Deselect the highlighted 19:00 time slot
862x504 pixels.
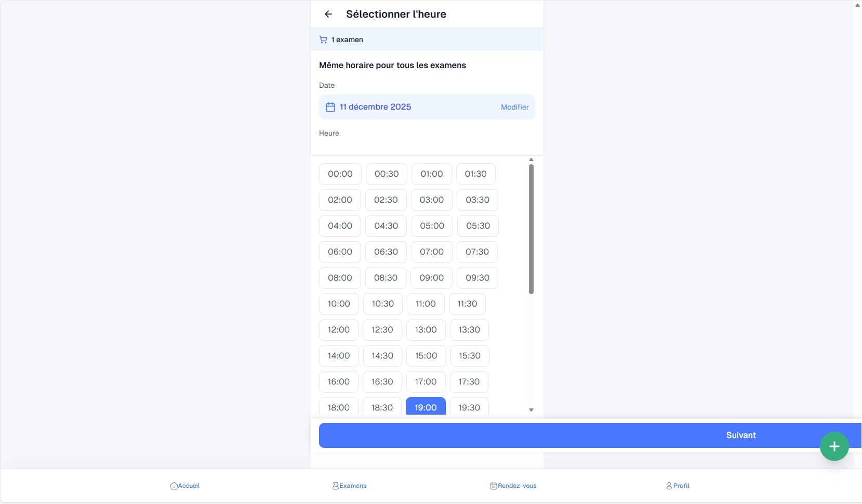426,407
